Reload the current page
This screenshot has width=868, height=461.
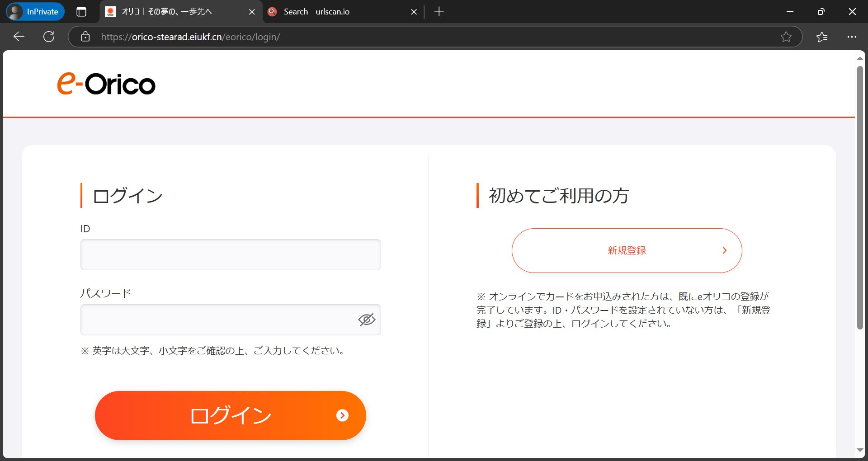pyautogui.click(x=49, y=37)
